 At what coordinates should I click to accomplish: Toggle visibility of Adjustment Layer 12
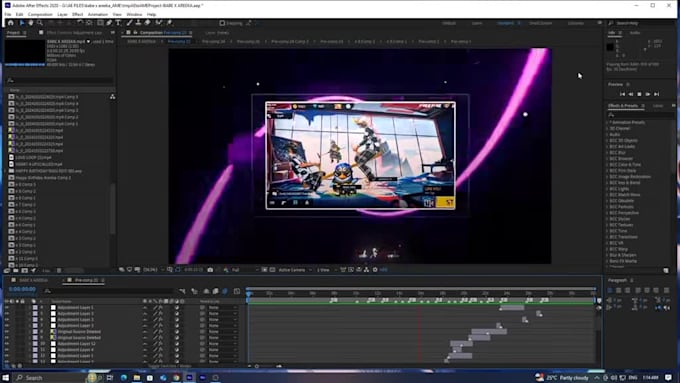pyautogui.click(x=7, y=344)
